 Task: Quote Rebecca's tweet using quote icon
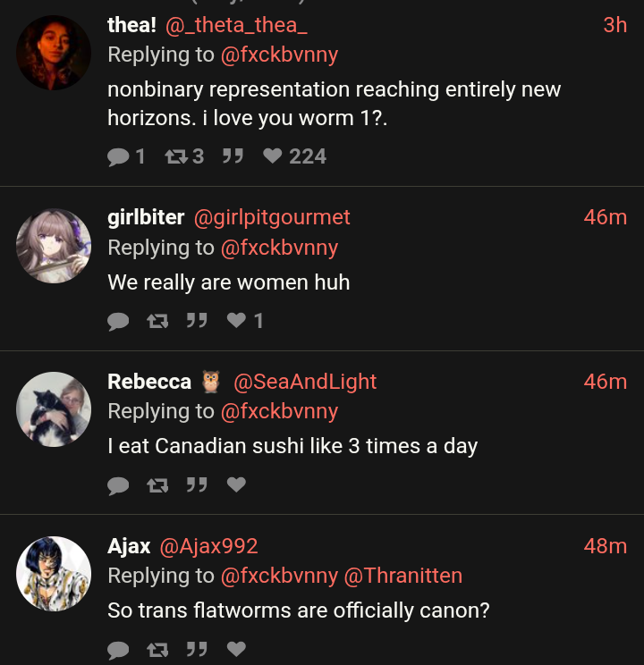197,484
